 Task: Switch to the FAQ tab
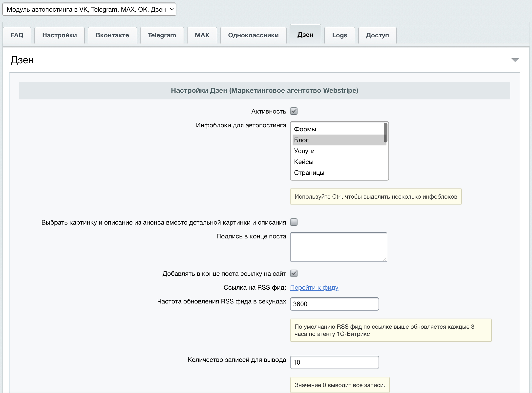coord(17,35)
